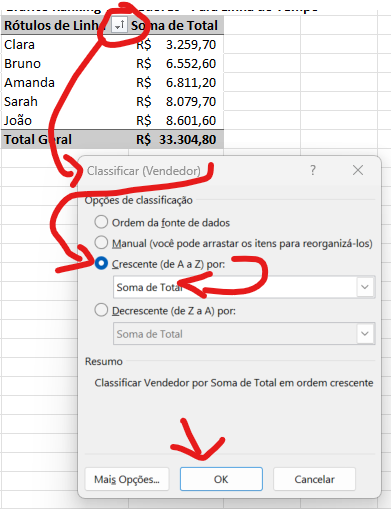Open the Decrescente field dropdown arrow
Image resolution: width=391 pixels, height=509 pixels.
point(365,334)
